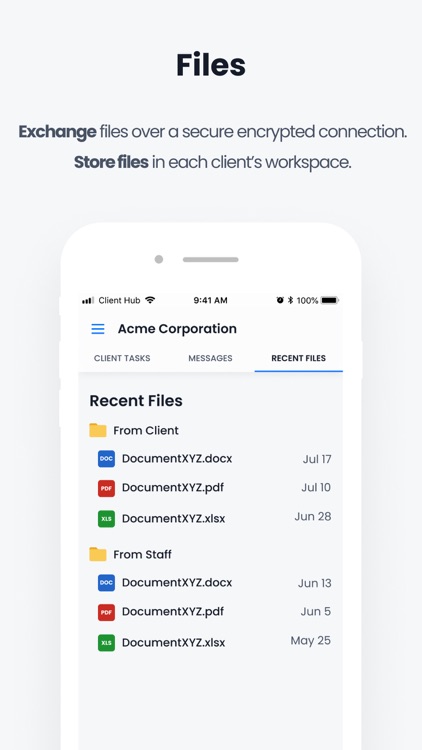This screenshot has width=422, height=750.
Task: Click PDF icon of Jul 10 file
Action: [x=106, y=488]
